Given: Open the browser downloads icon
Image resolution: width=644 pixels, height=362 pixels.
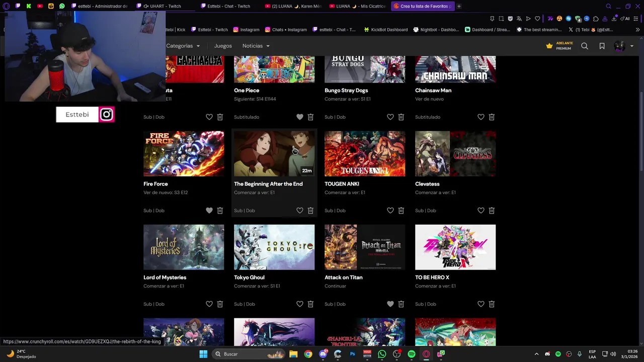Looking at the screenshot, I should click(614, 19).
